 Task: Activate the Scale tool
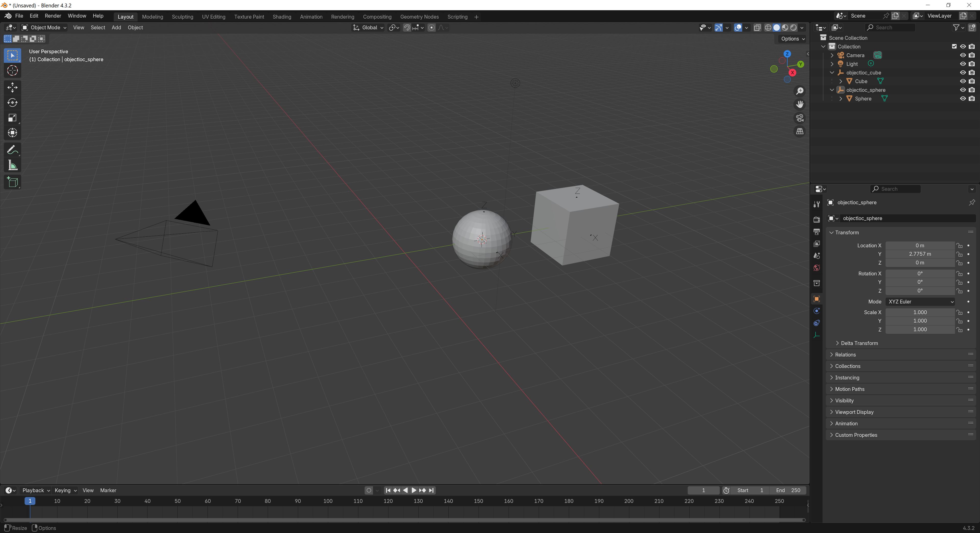tap(12, 118)
